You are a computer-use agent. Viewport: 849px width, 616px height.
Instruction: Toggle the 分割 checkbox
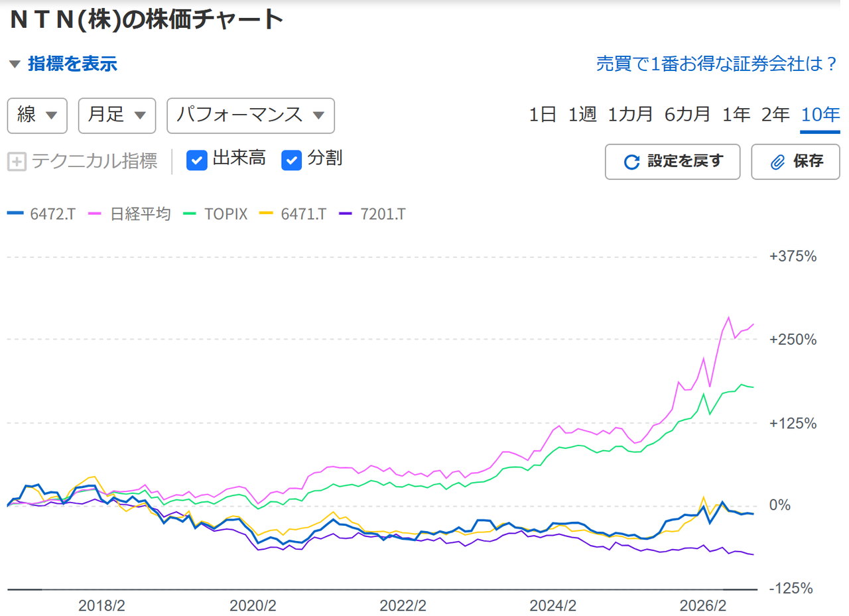pyautogui.click(x=292, y=160)
